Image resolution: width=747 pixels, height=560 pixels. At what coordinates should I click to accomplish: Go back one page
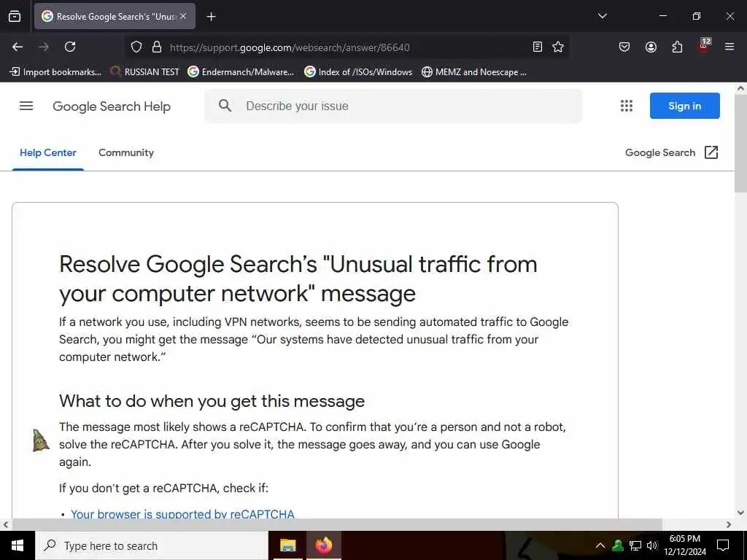tap(18, 47)
